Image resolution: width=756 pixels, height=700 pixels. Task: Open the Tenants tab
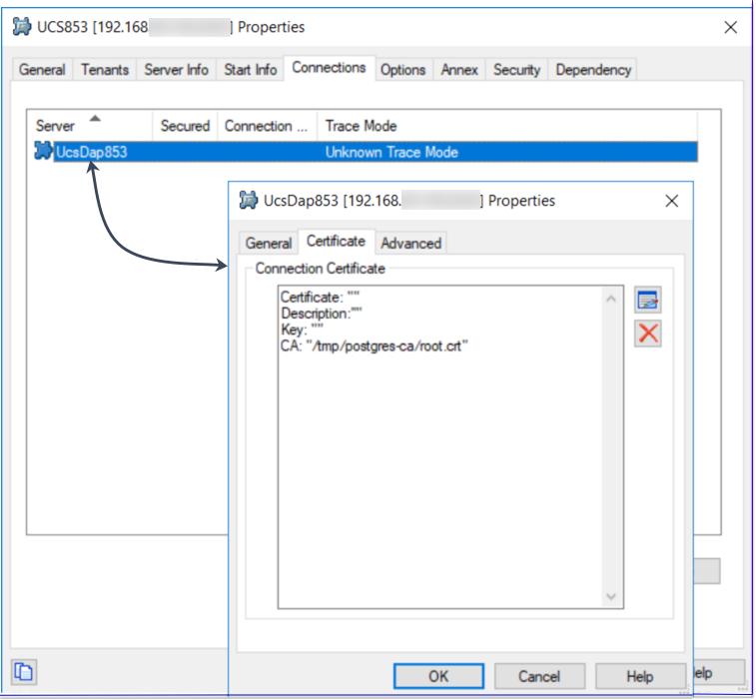click(x=105, y=70)
